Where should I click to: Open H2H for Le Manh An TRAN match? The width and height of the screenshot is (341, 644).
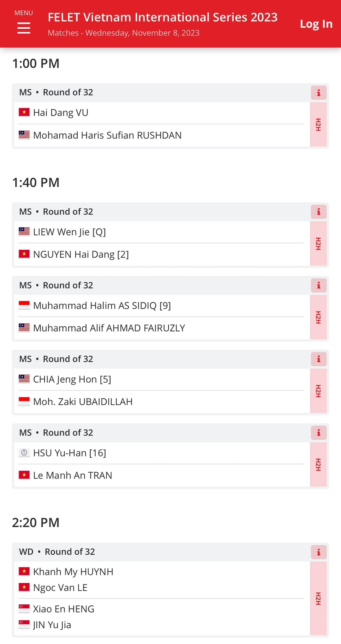[318, 464]
